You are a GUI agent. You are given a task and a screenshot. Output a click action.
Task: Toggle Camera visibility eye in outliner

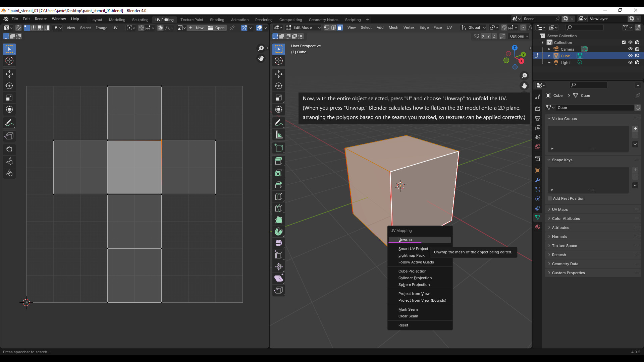[630, 49]
